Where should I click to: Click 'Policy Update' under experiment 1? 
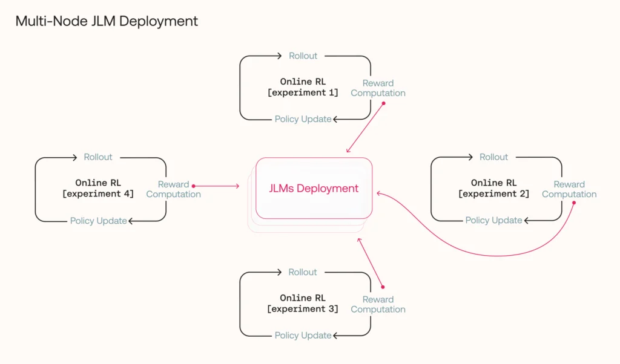(303, 119)
